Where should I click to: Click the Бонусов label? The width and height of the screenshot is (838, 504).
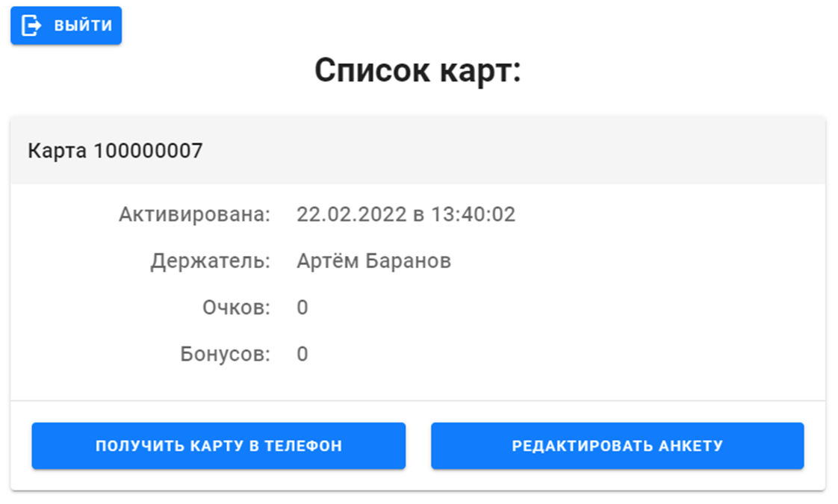(225, 354)
